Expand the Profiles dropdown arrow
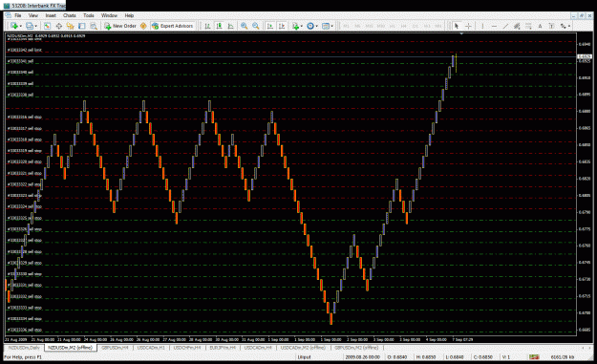The width and height of the screenshot is (597, 364). click(35, 26)
